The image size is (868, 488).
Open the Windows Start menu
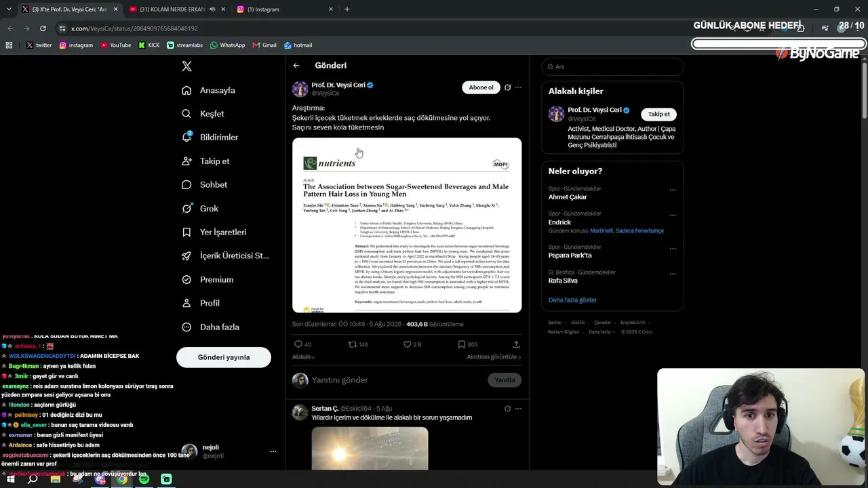click(11, 479)
